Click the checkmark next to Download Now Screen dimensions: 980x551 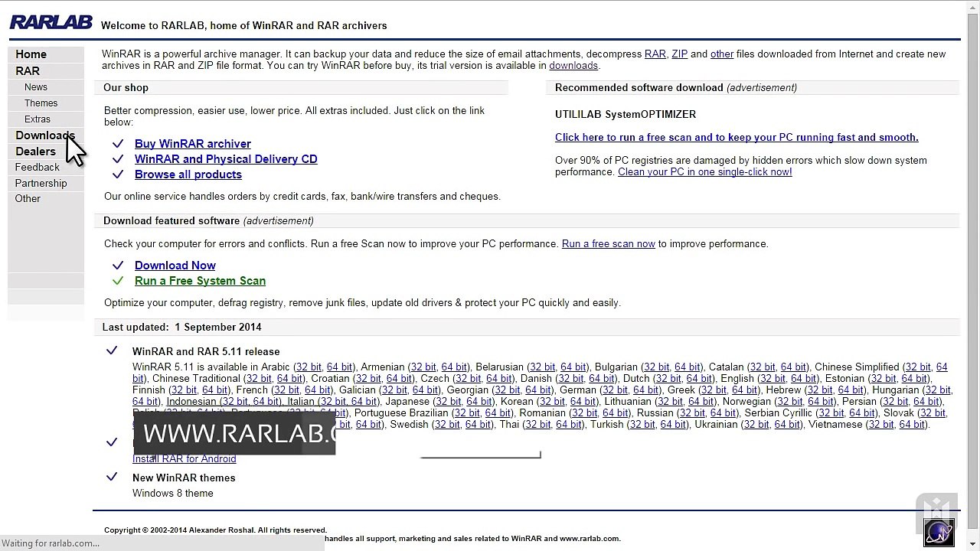click(118, 266)
